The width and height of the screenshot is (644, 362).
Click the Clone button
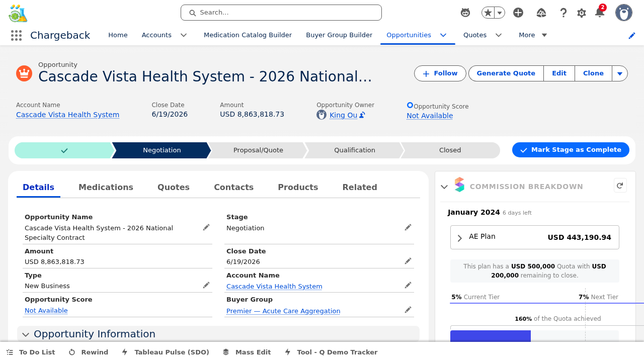pyautogui.click(x=593, y=73)
